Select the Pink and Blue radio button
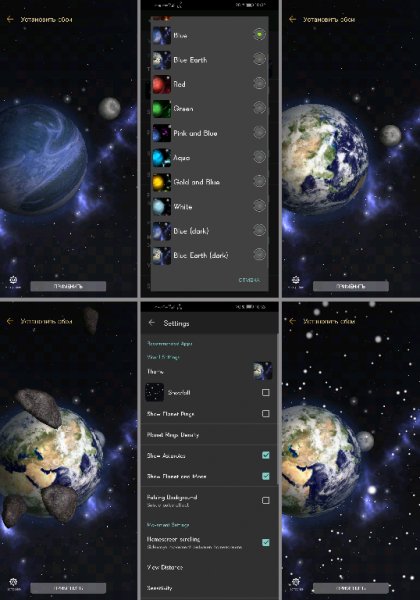 pyautogui.click(x=259, y=132)
